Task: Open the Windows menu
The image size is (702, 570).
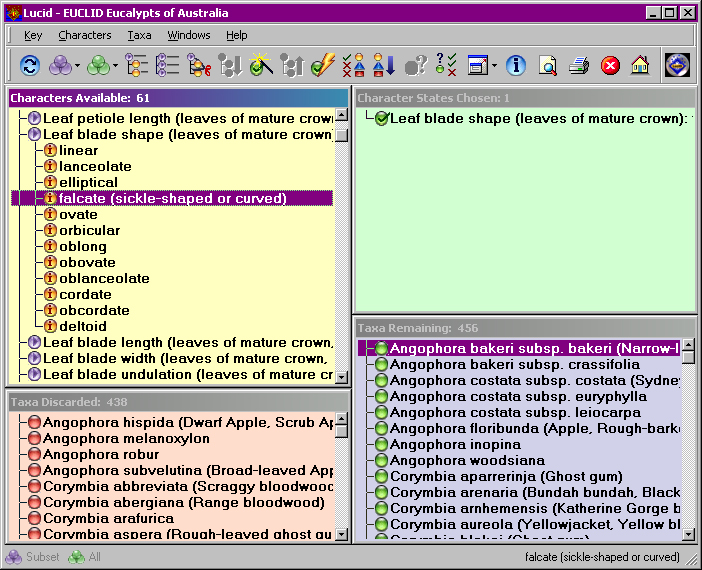Action: tap(188, 35)
